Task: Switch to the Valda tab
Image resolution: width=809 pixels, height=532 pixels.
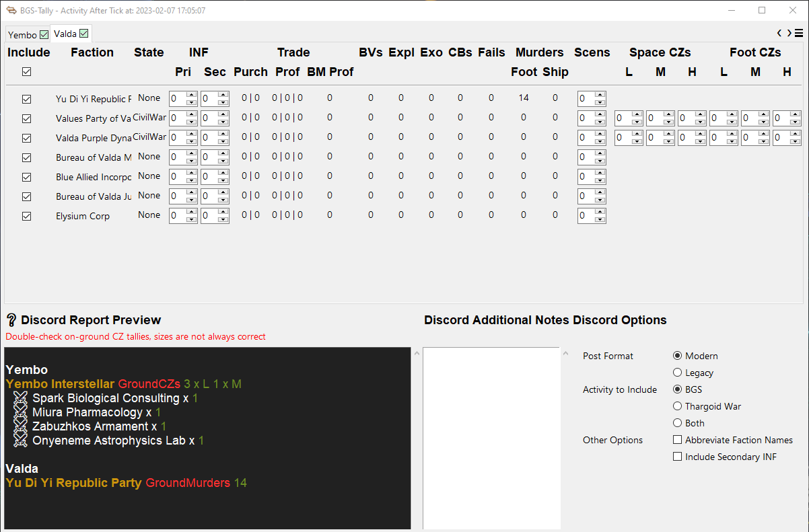Action: 65,33
